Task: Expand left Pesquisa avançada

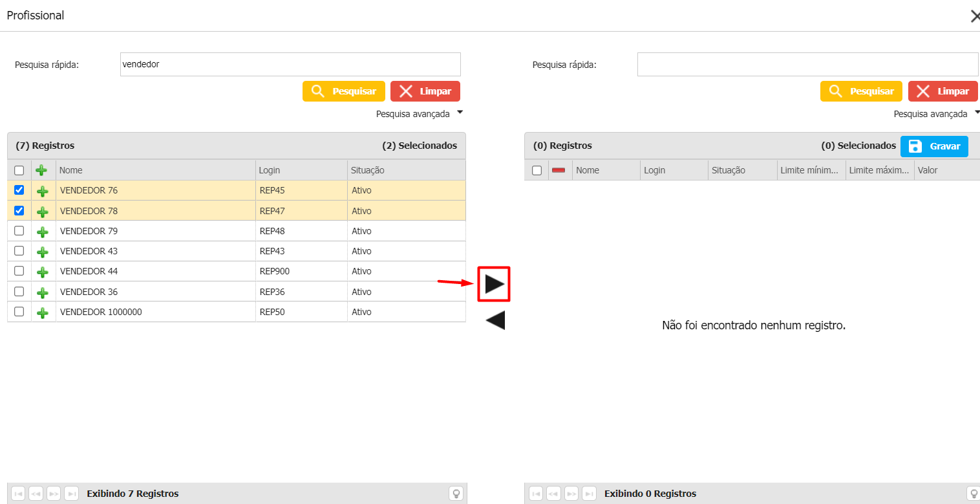Action: click(x=420, y=114)
